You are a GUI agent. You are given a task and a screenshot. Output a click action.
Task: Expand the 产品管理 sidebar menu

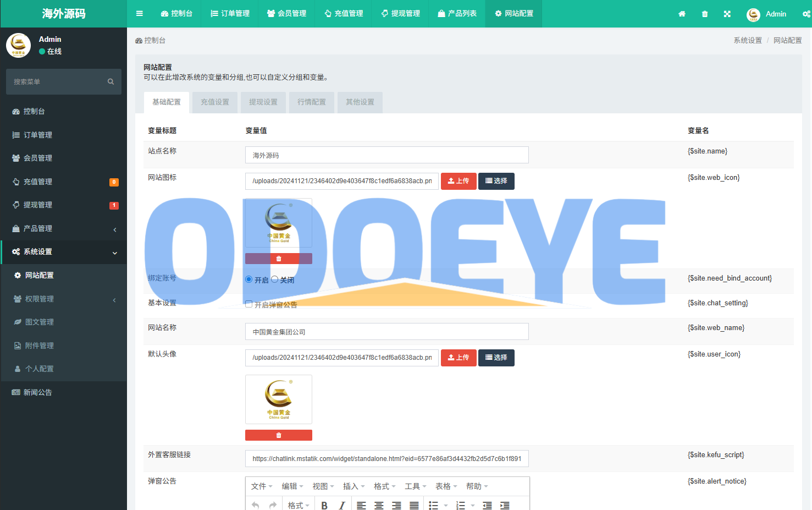point(63,229)
